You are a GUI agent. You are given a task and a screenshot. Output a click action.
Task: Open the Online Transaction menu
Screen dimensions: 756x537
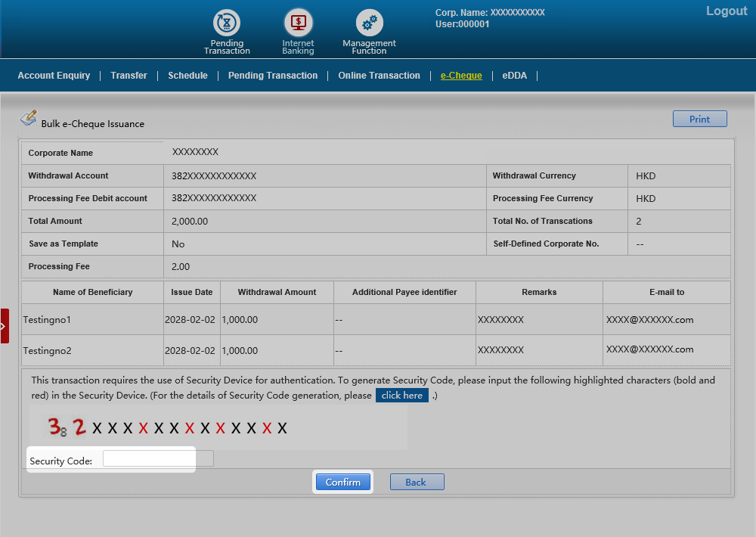pyautogui.click(x=379, y=76)
